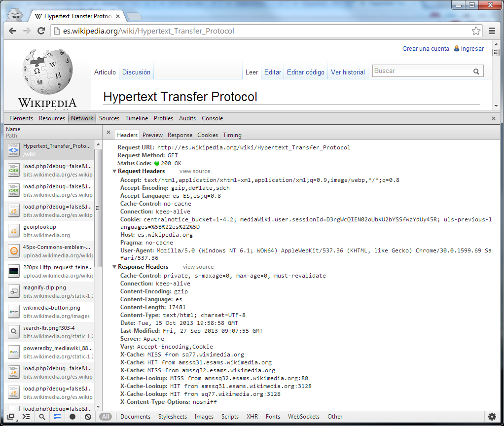The image size is (504, 426).
Task: Undock DevTools into separate window
Action: coord(11,417)
